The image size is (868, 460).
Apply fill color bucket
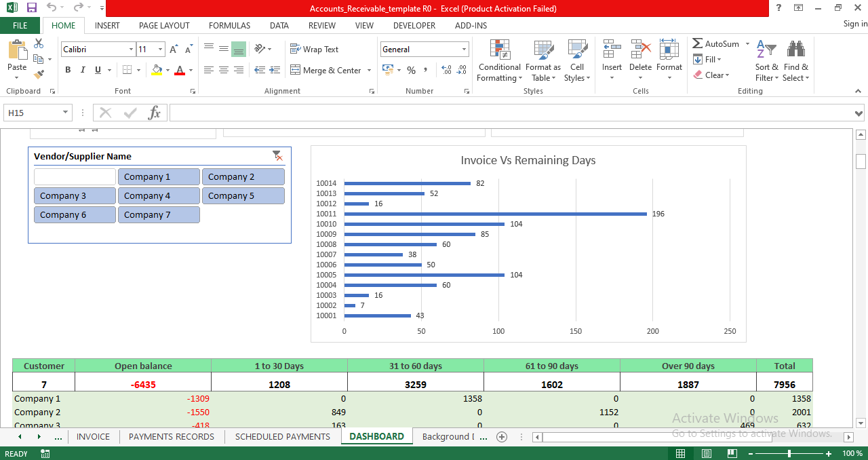(157, 70)
